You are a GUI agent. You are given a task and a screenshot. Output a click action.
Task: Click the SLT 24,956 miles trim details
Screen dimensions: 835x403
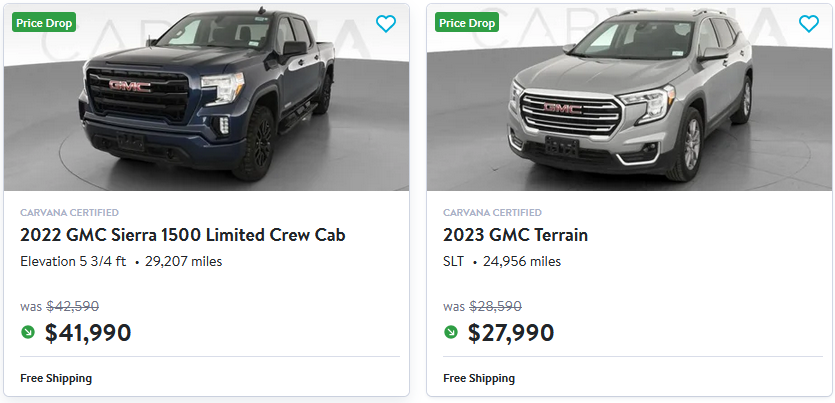point(502,262)
